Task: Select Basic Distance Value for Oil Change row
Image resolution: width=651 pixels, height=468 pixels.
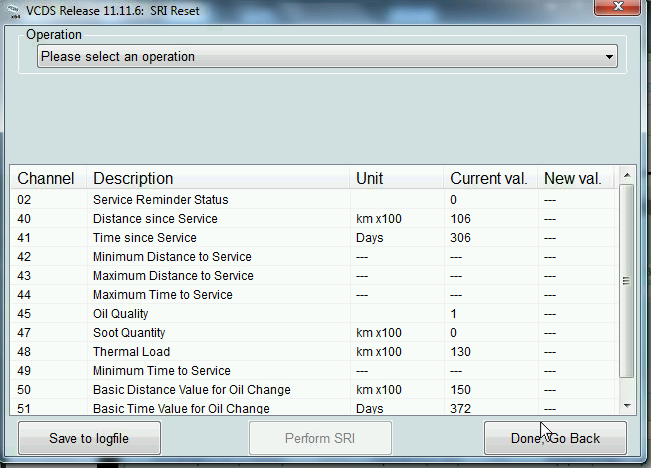Action: coord(191,390)
